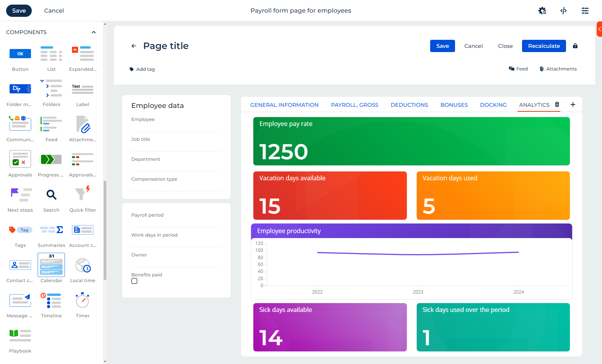Open the source code view icon
602x364 pixels.
[564, 11]
